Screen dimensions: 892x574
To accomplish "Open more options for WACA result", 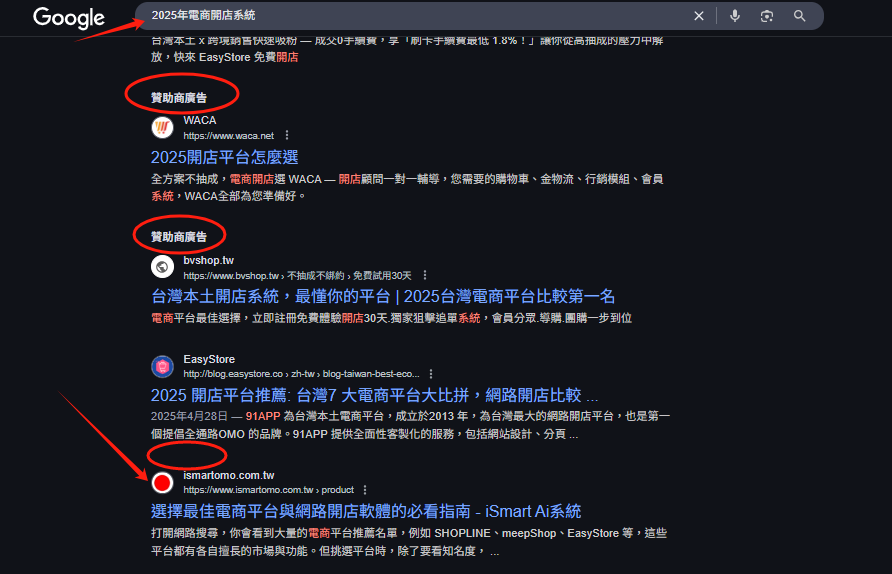I will (x=287, y=135).
